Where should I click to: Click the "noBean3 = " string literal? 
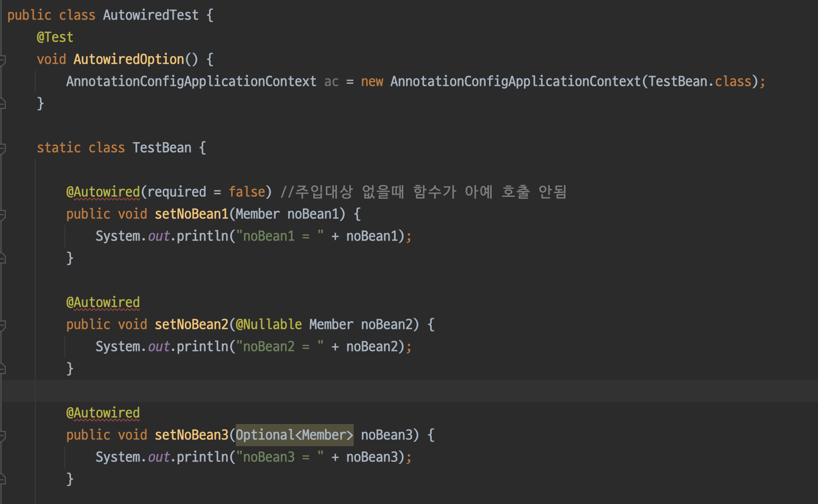[280, 457]
